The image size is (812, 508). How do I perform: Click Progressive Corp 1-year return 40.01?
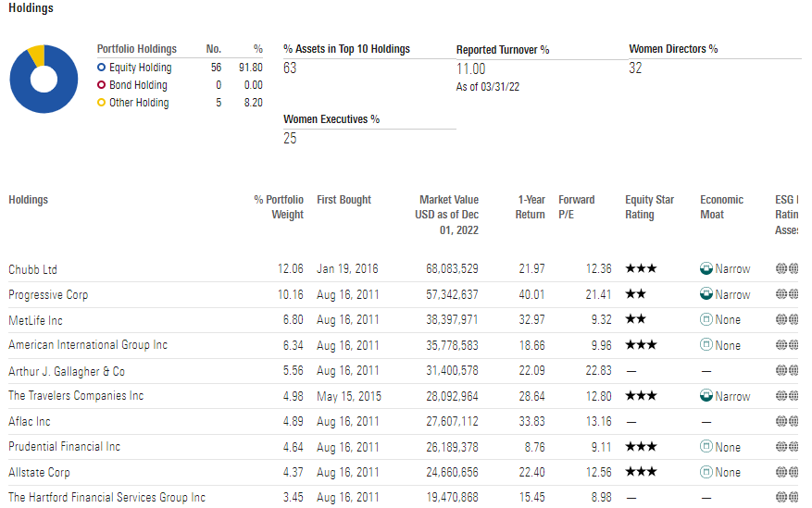pyautogui.click(x=531, y=294)
